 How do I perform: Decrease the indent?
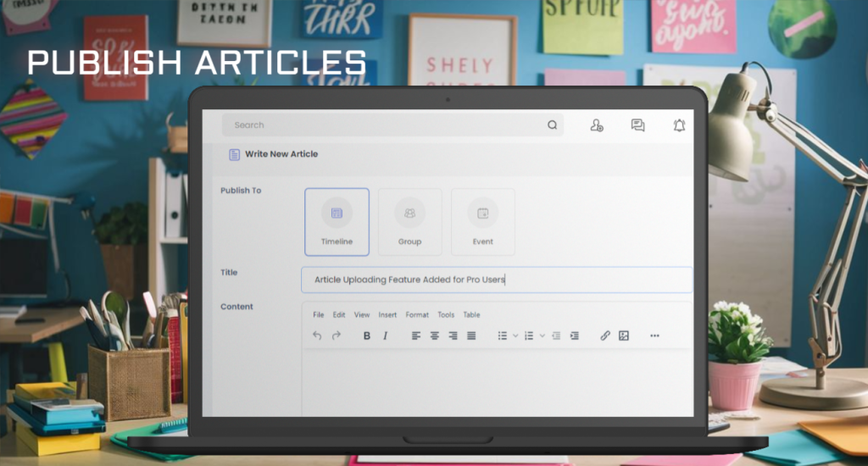click(x=556, y=336)
